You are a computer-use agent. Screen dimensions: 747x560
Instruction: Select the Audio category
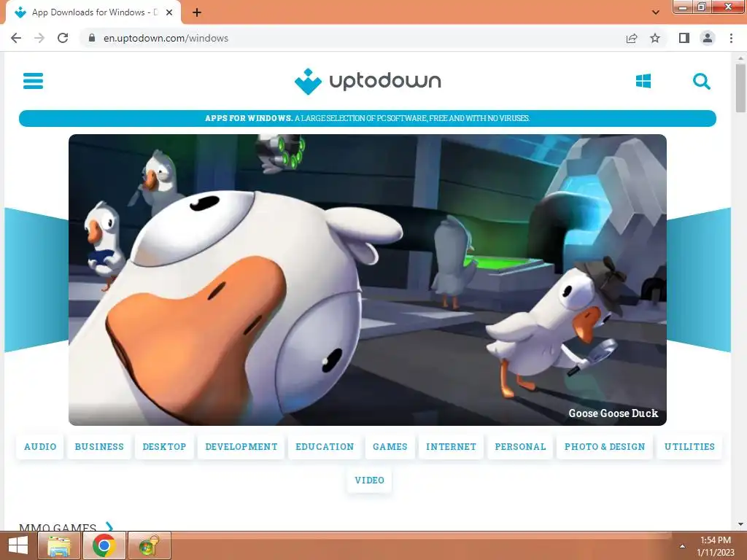[40, 447]
